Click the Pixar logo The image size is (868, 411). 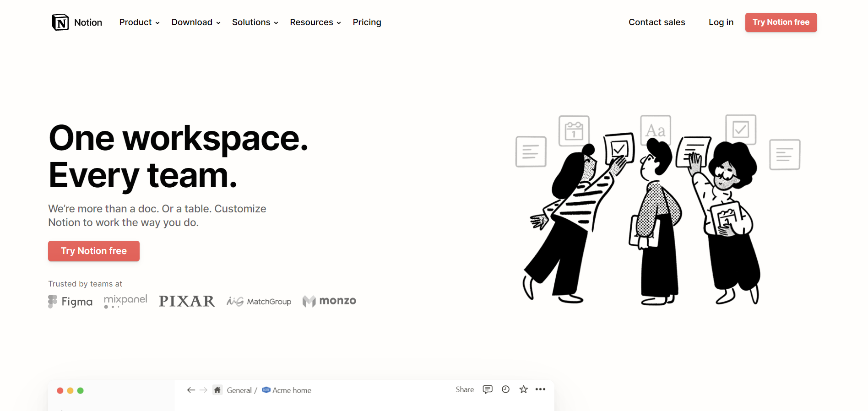pos(186,301)
